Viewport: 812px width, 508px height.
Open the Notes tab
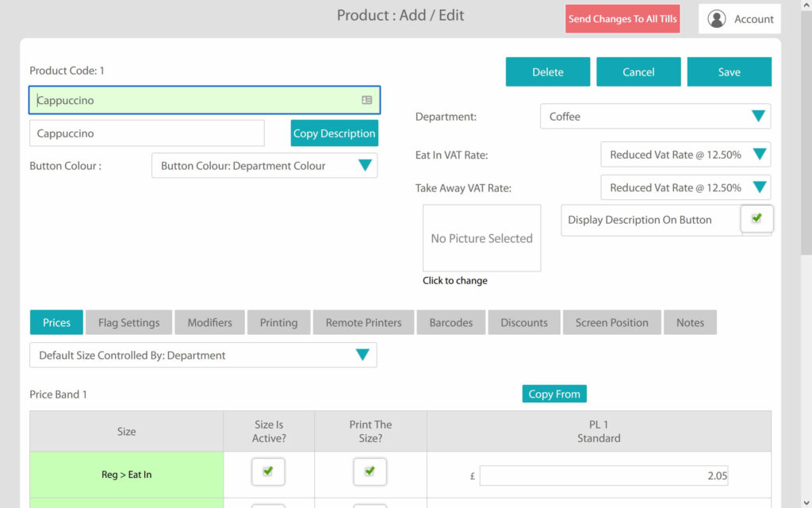tap(691, 322)
